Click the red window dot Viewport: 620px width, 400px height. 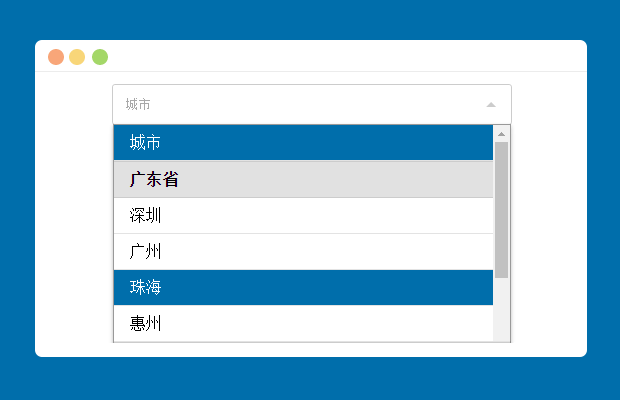click(x=56, y=57)
